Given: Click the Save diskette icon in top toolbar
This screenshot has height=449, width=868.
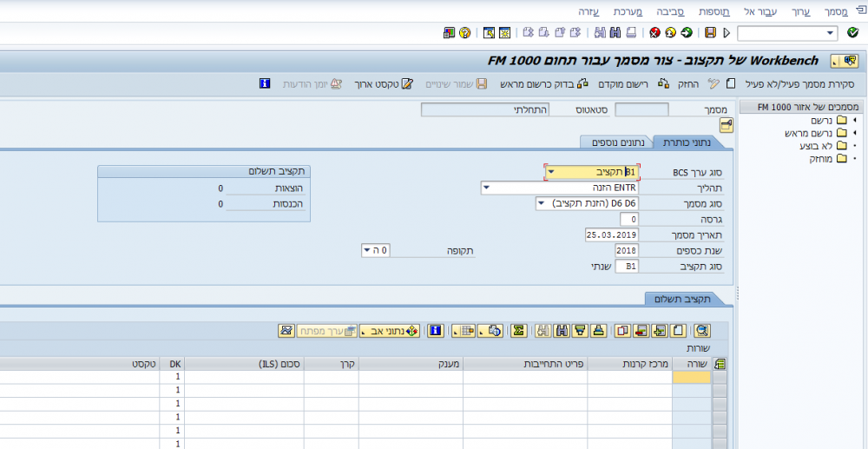Looking at the screenshot, I should point(710,33).
